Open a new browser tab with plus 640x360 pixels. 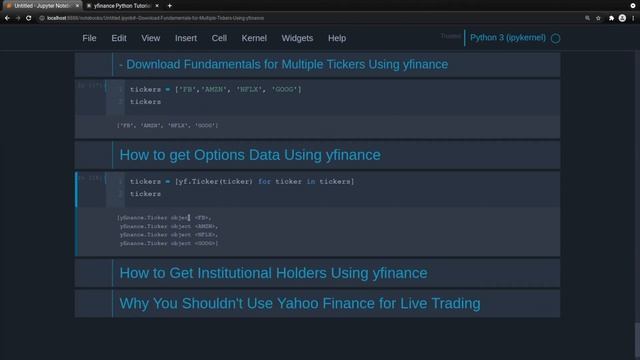[x=169, y=6]
